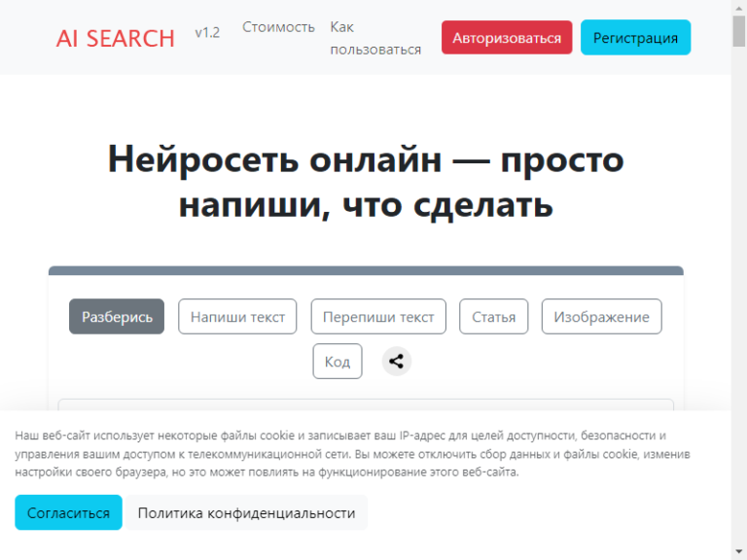Choose the Код mode
The width and height of the screenshot is (747, 560).
[338, 362]
